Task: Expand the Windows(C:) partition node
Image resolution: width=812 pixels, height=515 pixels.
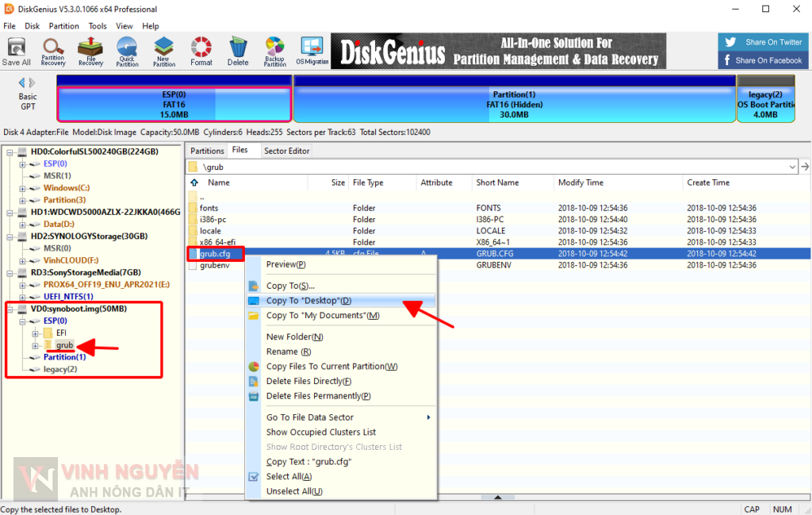Action: coord(23,188)
